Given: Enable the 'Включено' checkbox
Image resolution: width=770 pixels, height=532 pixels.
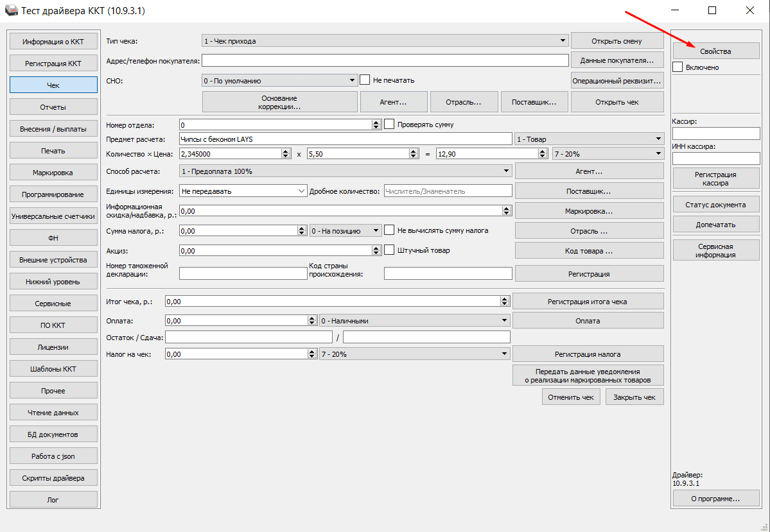Looking at the screenshot, I should 678,67.
